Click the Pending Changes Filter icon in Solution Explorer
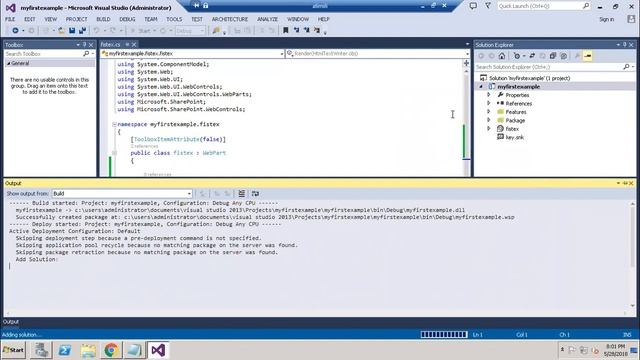The height and width of the screenshot is (360, 640). [517, 56]
